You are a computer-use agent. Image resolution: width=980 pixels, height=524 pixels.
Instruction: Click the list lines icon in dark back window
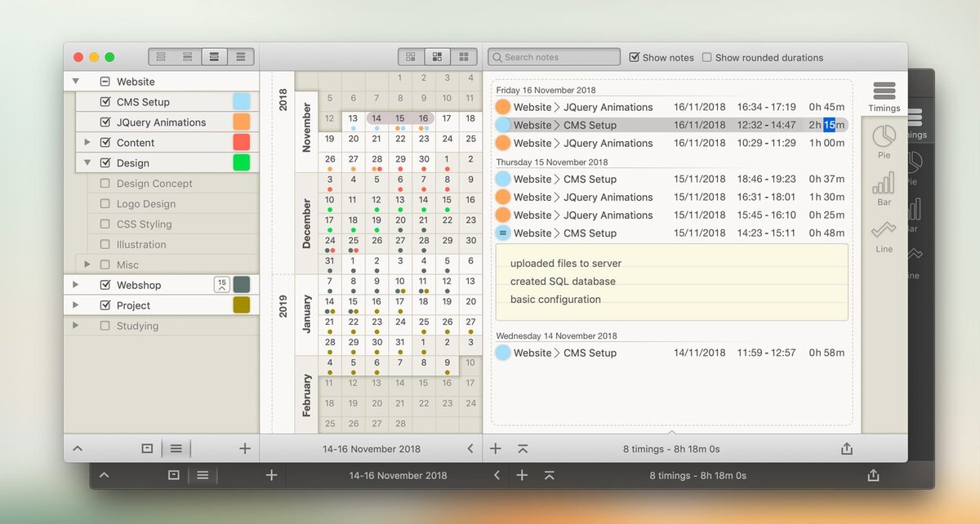pyautogui.click(x=203, y=475)
